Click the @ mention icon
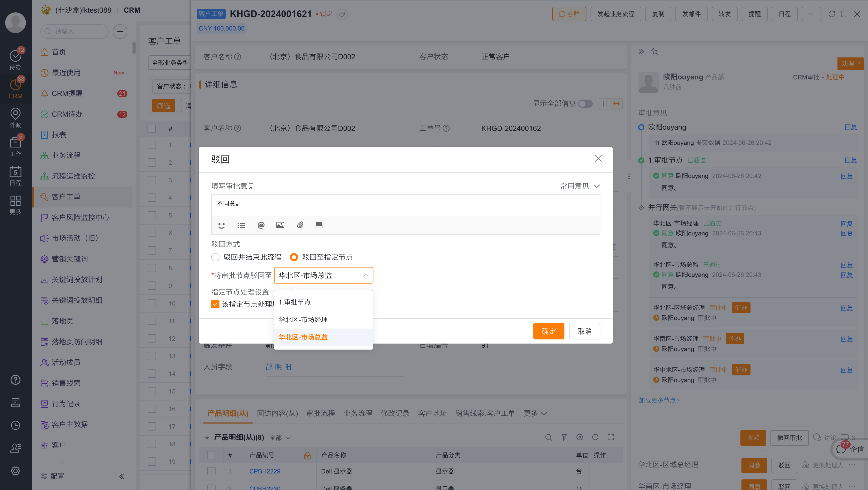Screen dimensions: 868x490 (x=261, y=225)
